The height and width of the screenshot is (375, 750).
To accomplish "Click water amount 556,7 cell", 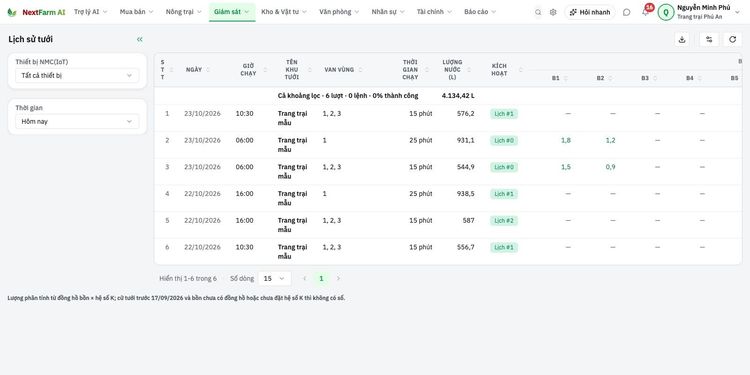I will pos(466,248).
